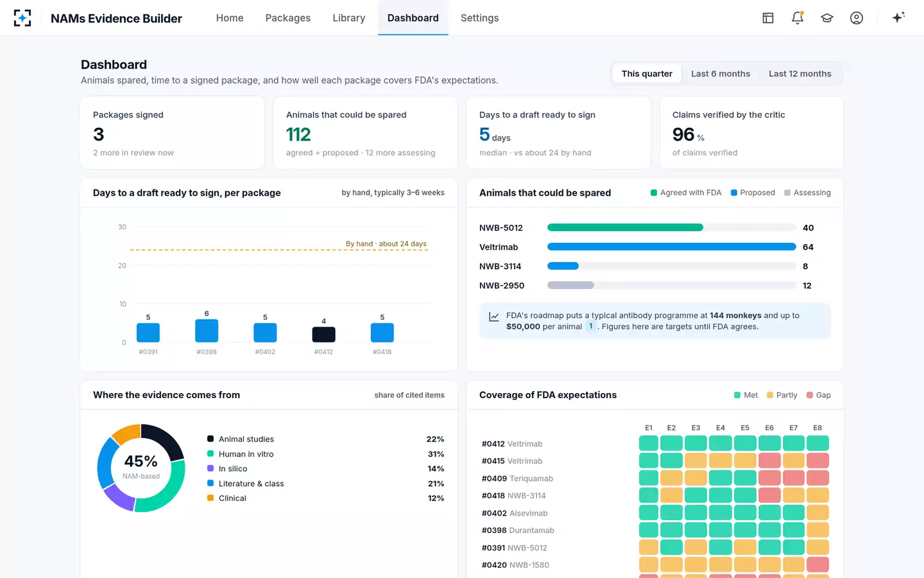Click the E8 gap cell for #0420
924x578 pixels.
(817, 565)
